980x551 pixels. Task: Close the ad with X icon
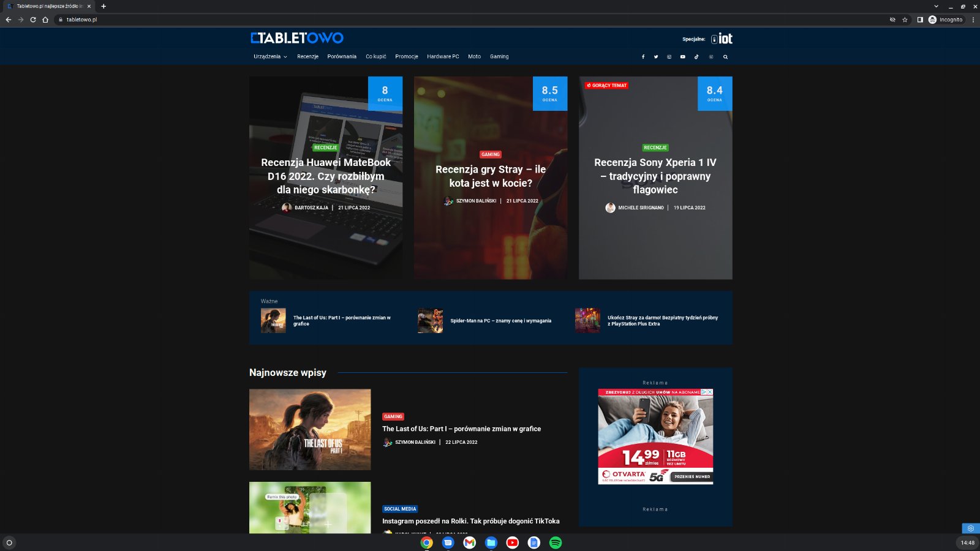pyautogui.click(x=710, y=392)
